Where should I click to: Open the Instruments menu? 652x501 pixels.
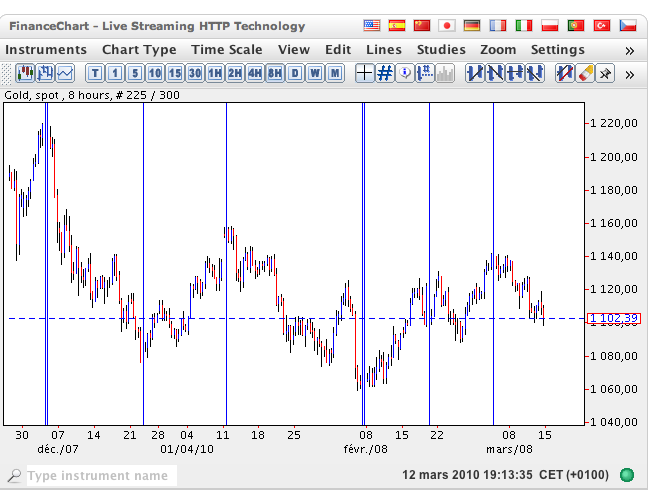pos(46,49)
